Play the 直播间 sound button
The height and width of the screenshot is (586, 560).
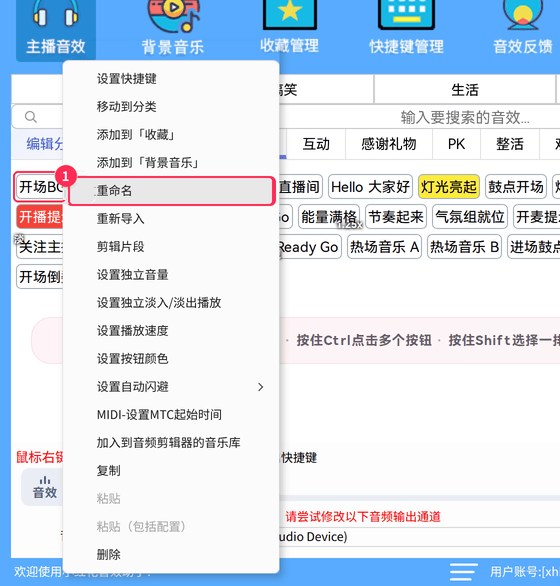click(300, 186)
